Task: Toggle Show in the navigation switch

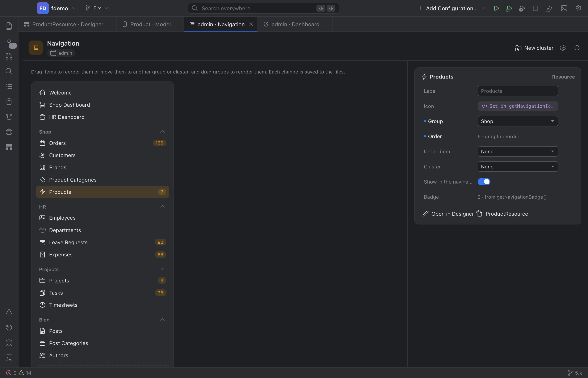Action: point(484,182)
